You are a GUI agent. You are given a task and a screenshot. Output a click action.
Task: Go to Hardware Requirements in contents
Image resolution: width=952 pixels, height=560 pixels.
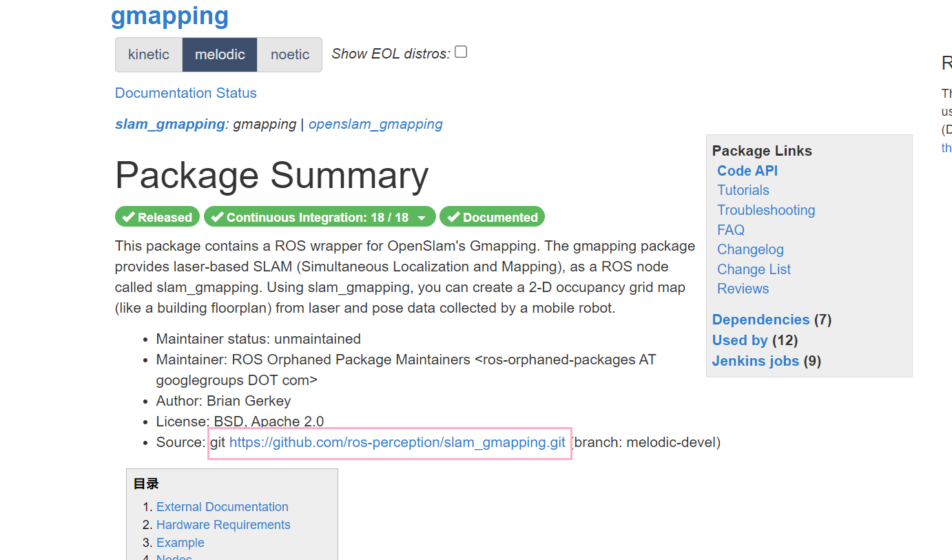point(223,525)
